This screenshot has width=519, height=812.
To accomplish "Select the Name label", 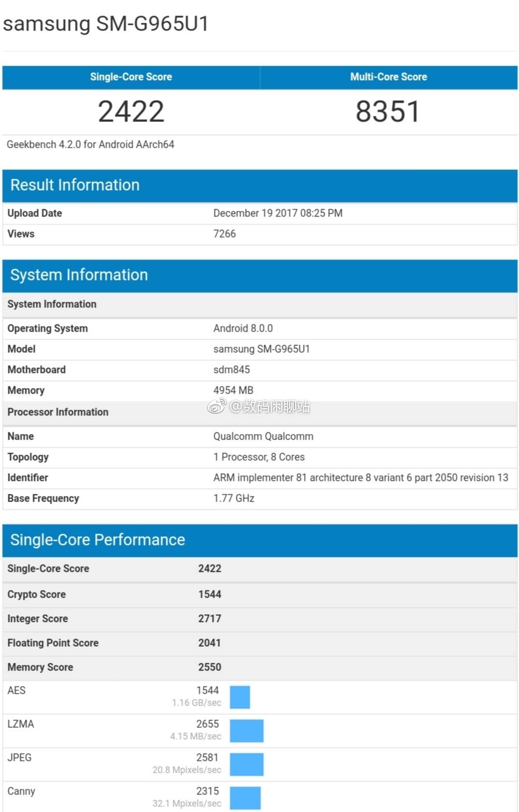I will point(21,436).
